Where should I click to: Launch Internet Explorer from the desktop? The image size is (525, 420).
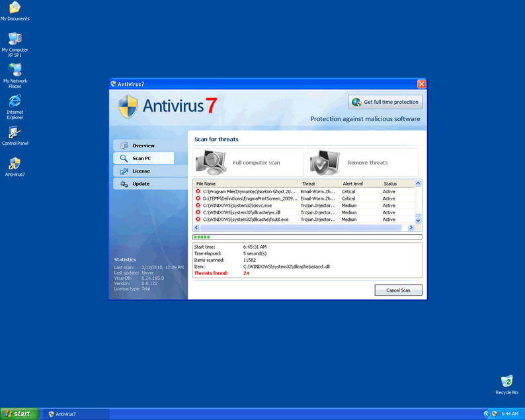(x=15, y=102)
